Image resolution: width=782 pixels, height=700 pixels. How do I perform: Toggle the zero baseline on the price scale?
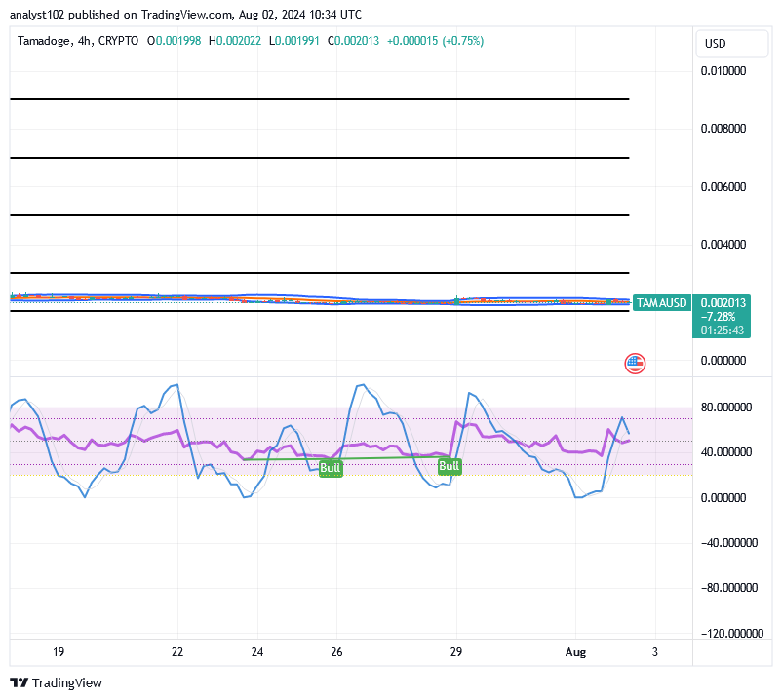(725, 360)
